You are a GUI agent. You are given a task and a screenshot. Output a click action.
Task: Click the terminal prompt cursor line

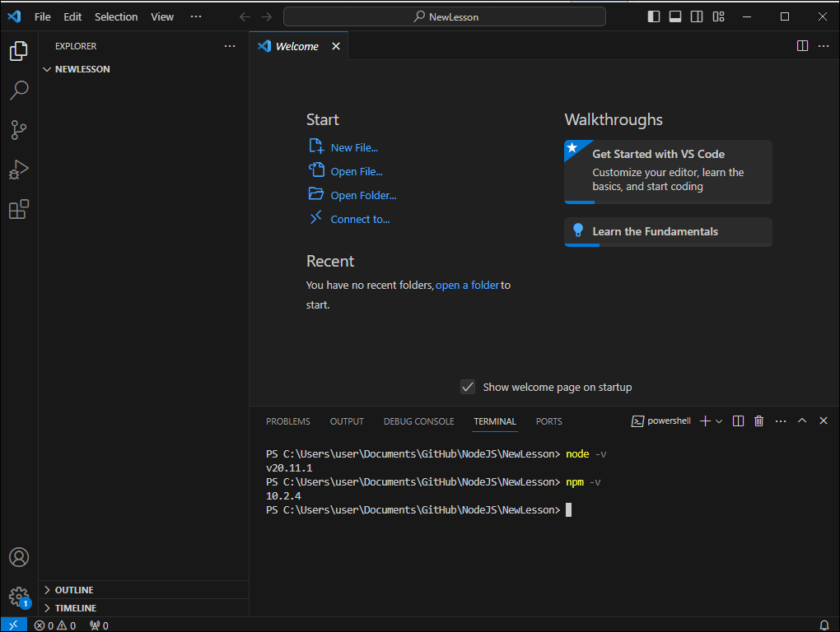coord(419,510)
